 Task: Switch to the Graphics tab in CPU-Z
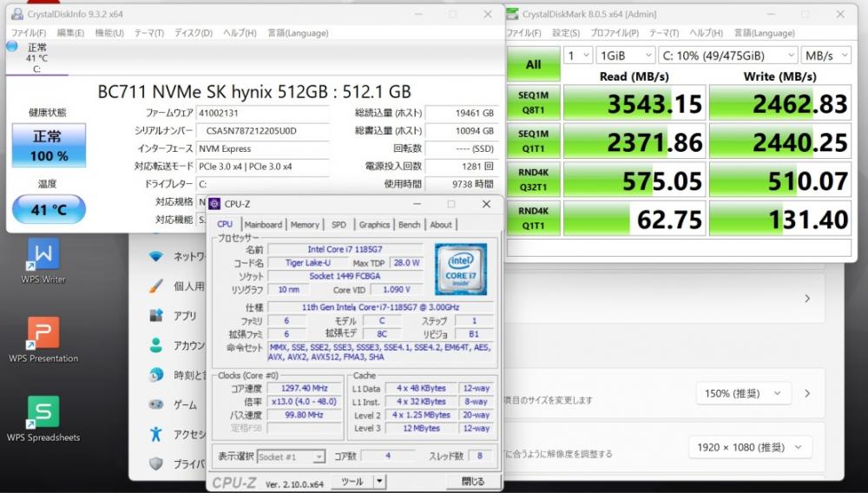(374, 225)
